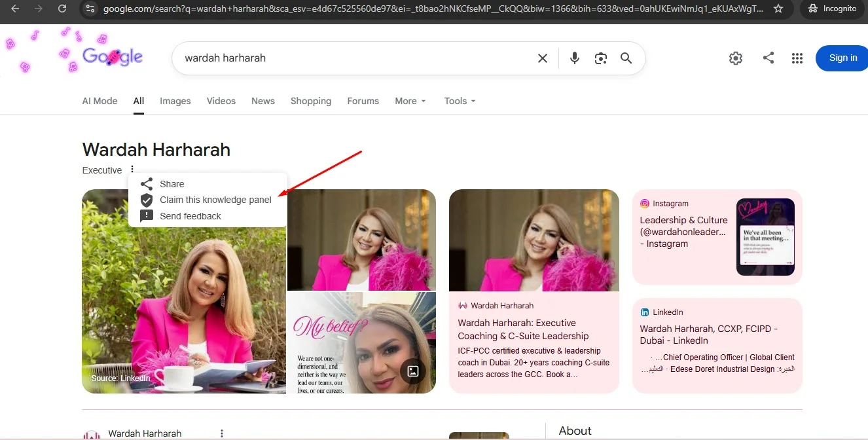Image resolution: width=868 pixels, height=440 pixels.
Task: Clear the search box with the X icon
Action: pos(543,58)
